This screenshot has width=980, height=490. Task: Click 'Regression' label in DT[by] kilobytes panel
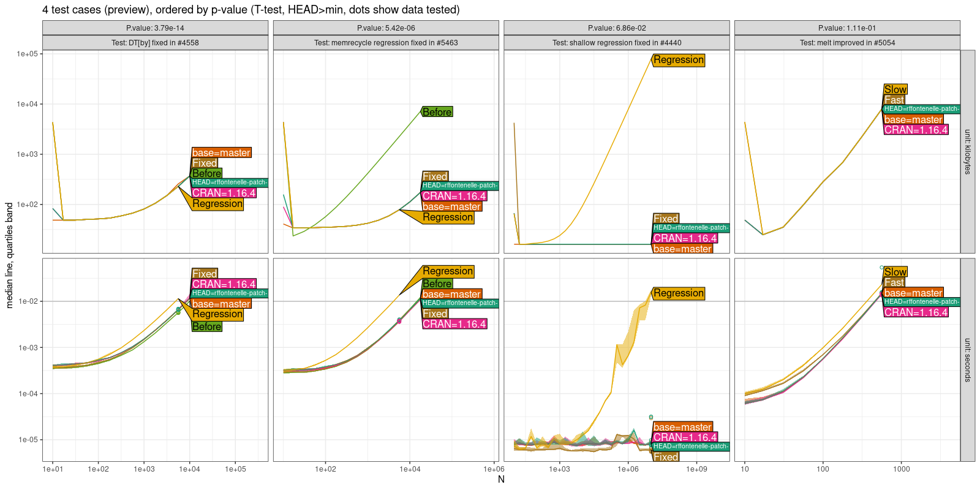[217, 204]
